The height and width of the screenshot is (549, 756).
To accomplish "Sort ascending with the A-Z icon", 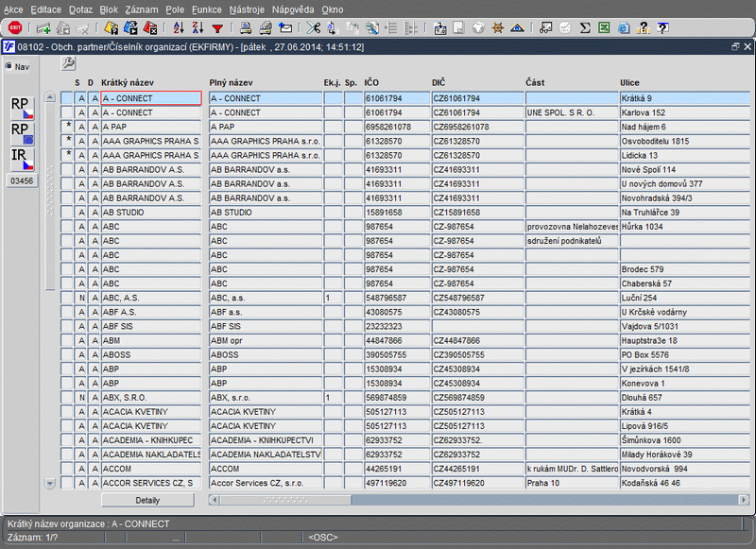I will (179, 28).
